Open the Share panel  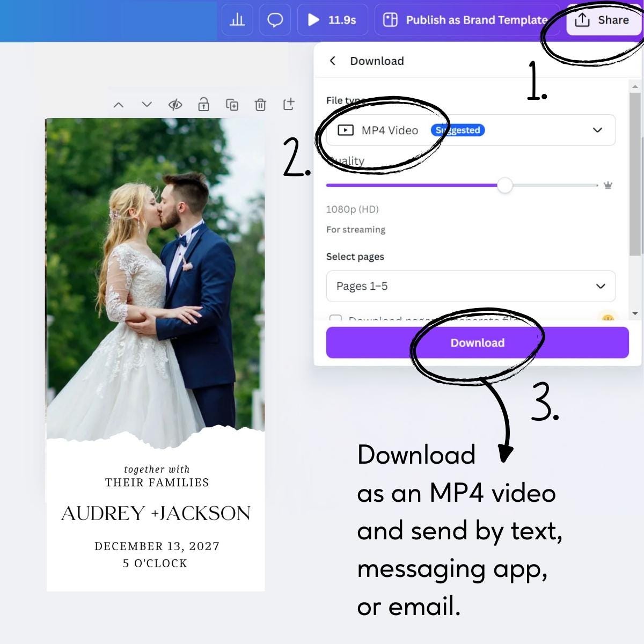(x=604, y=20)
